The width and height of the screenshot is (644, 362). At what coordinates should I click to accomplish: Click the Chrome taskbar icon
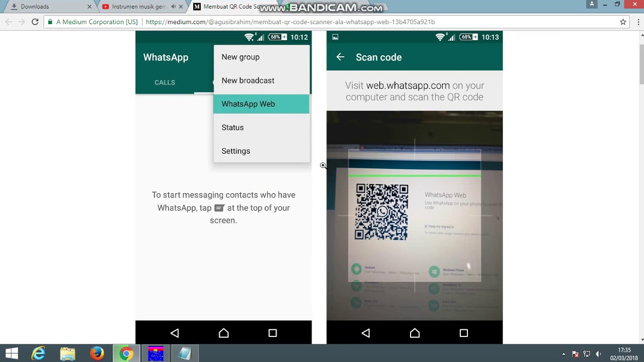[126, 353]
